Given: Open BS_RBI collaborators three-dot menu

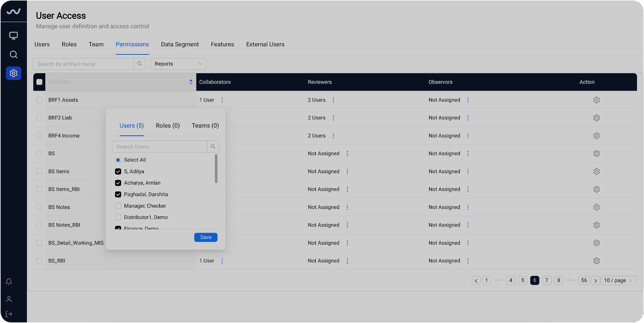Looking at the screenshot, I should pyautogui.click(x=222, y=261).
